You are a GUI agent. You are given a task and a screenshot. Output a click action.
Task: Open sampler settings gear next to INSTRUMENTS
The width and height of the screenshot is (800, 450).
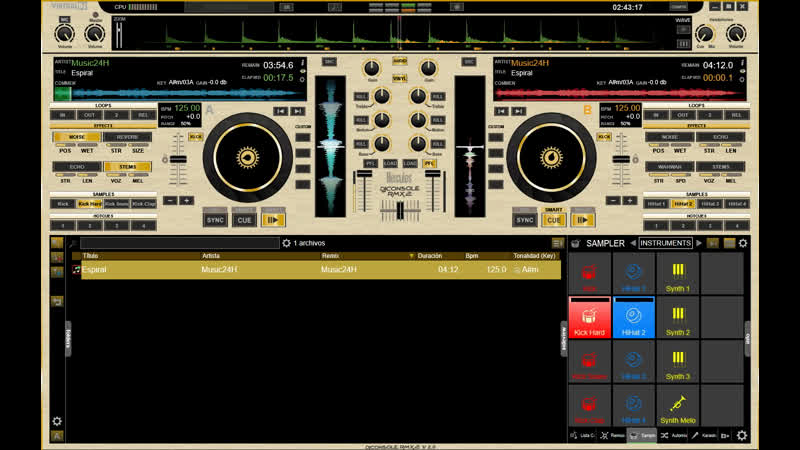pos(743,243)
